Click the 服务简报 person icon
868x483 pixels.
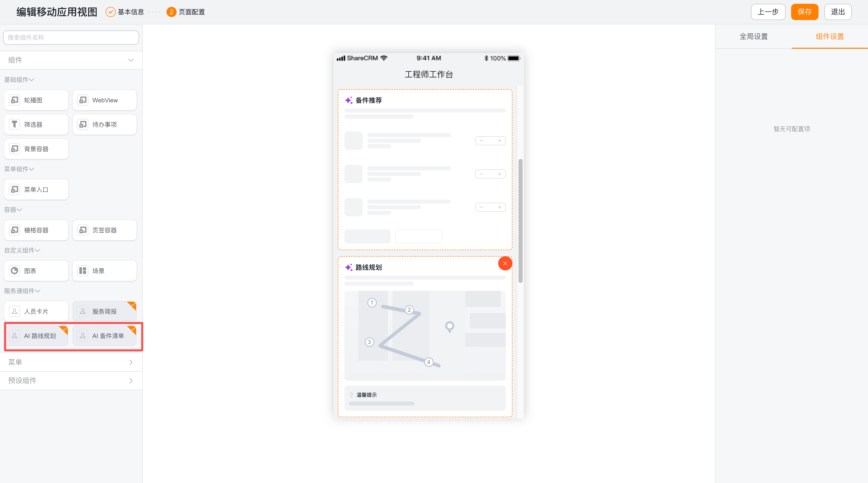pos(83,311)
